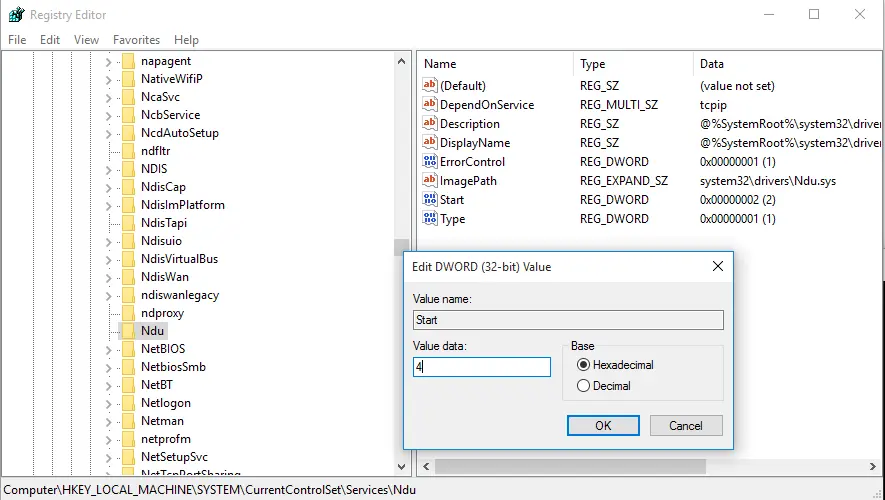Click the string icon next to Description
Viewport: 885px width, 500px height.
pos(430,124)
